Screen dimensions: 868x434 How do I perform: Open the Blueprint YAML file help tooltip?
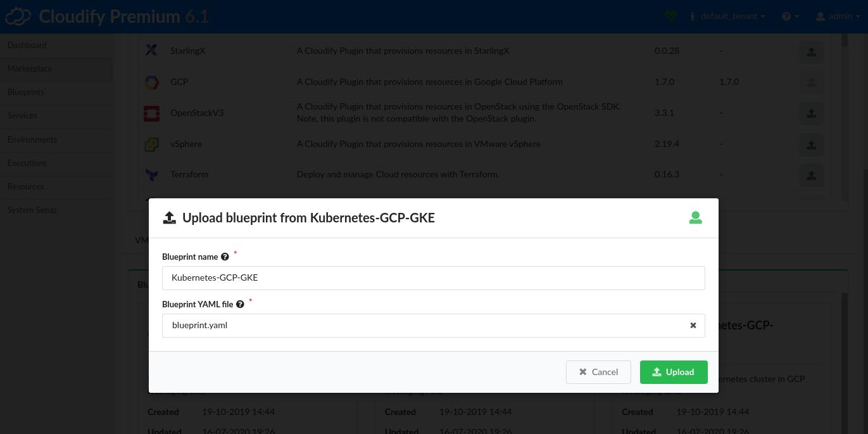pyautogui.click(x=240, y=304)
